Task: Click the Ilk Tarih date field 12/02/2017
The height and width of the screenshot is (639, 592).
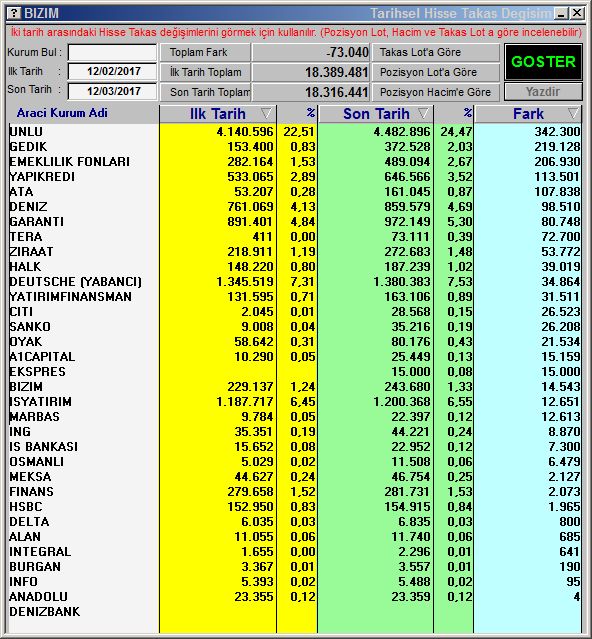Action: 112,71
